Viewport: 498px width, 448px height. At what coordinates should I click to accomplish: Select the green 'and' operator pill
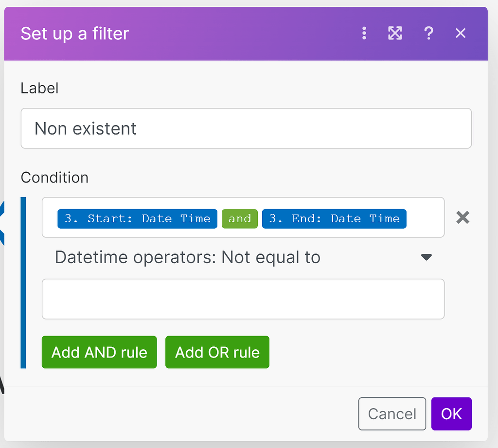tap(239, 218)
